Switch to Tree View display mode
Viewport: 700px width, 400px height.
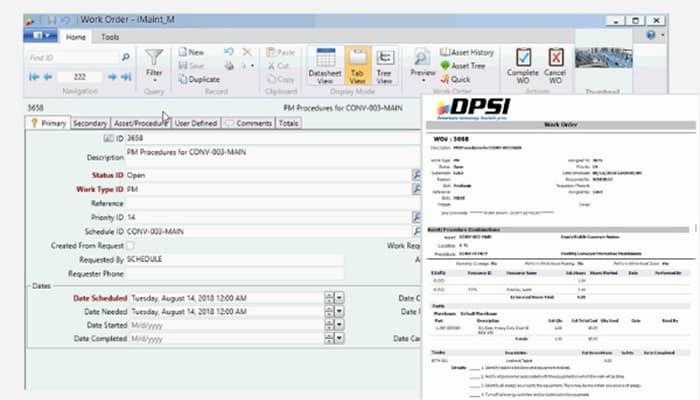point(384,65)
